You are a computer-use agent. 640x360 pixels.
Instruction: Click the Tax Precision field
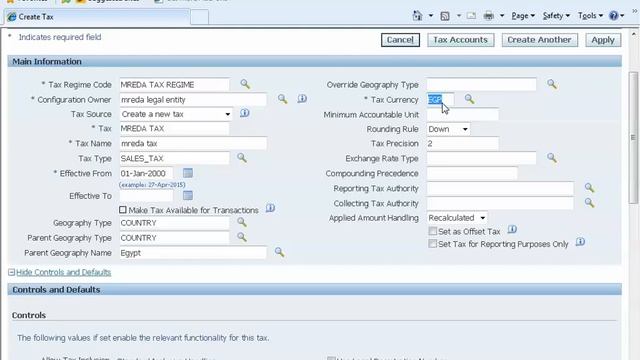[x=462, y=144]
